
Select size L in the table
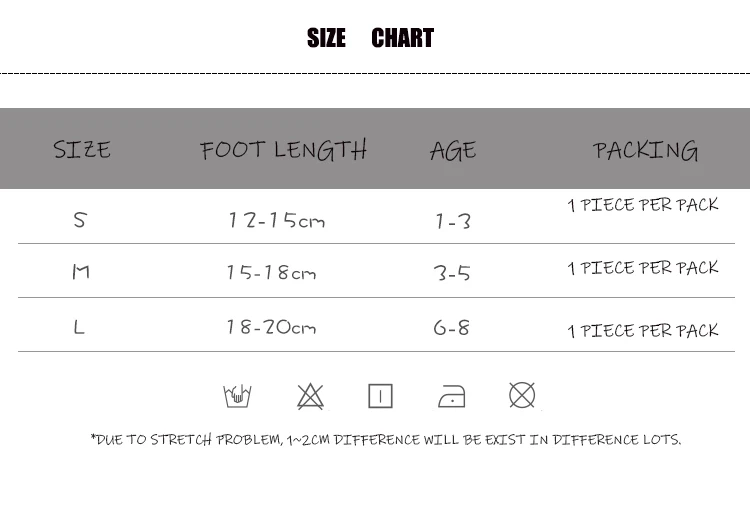click(79, 327)
